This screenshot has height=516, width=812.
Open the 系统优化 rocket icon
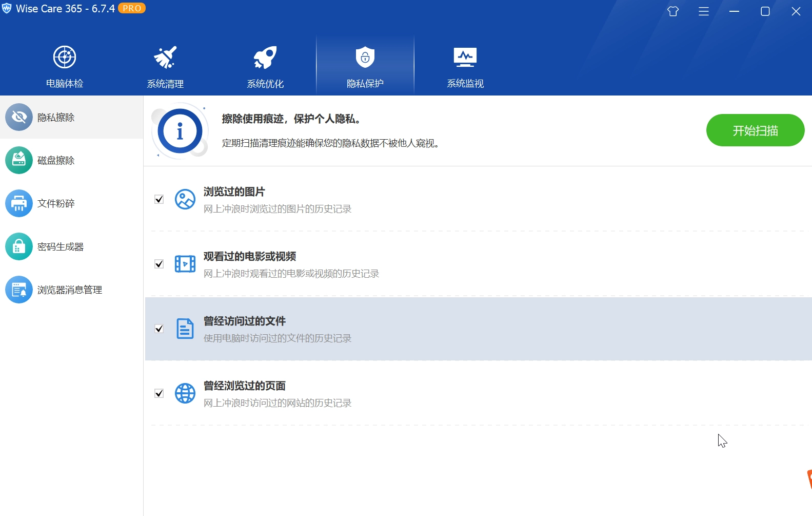265,57
